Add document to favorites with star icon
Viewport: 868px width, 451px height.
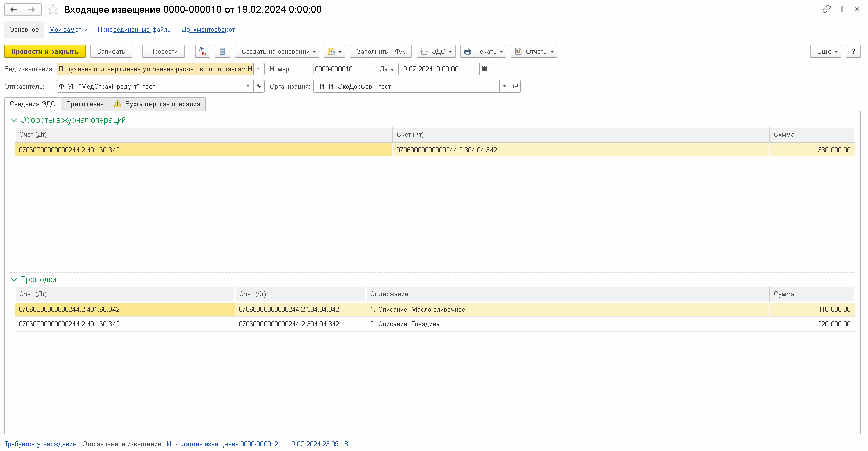53,9
